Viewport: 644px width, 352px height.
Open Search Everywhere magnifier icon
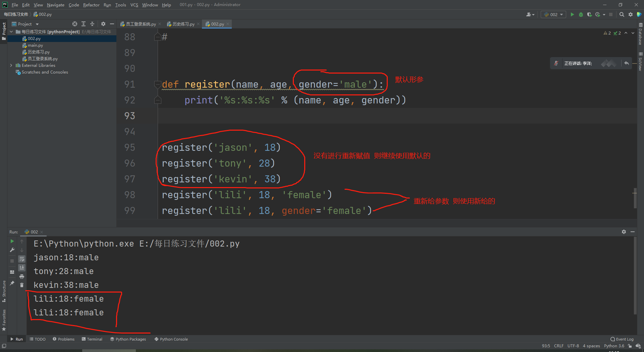click(x=622, y=14)
